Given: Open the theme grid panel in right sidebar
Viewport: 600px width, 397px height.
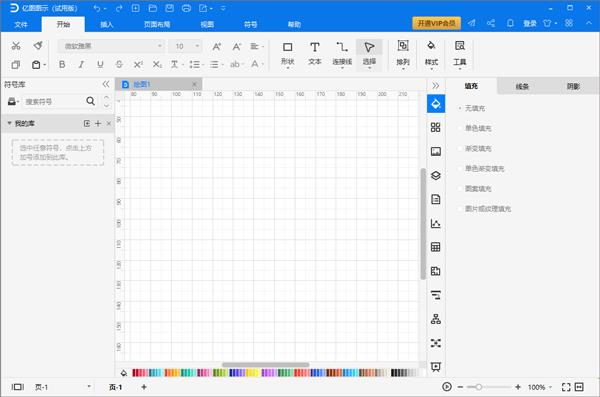Looking at the screenshot, I should [x=435, y=127].
